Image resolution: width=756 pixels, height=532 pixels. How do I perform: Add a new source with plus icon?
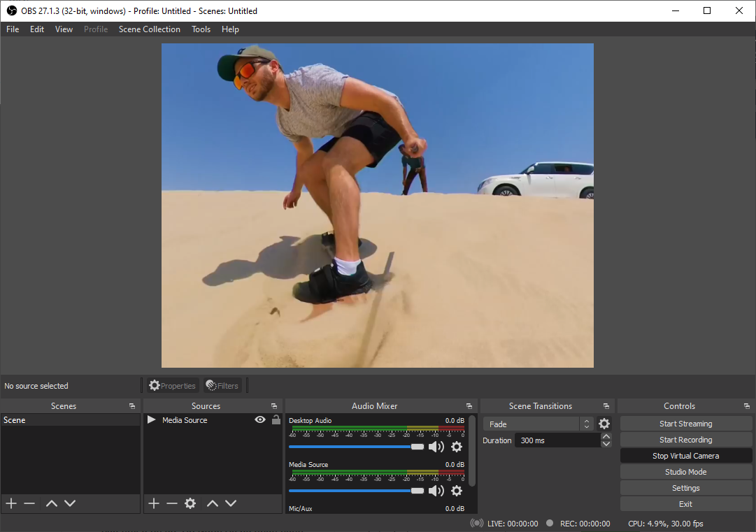pyautogui.click(x=154, y=503)
